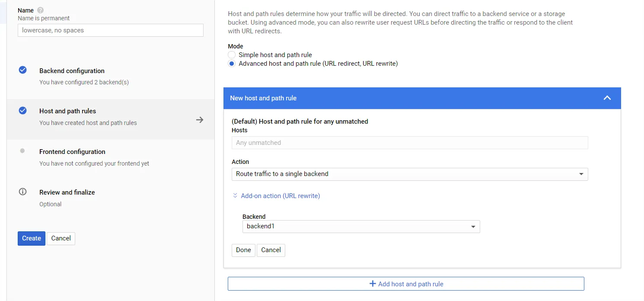Open the Backend dropdown showing backend1
The height and width of the screenshot is (301, 644).
(x=361, y=226)
